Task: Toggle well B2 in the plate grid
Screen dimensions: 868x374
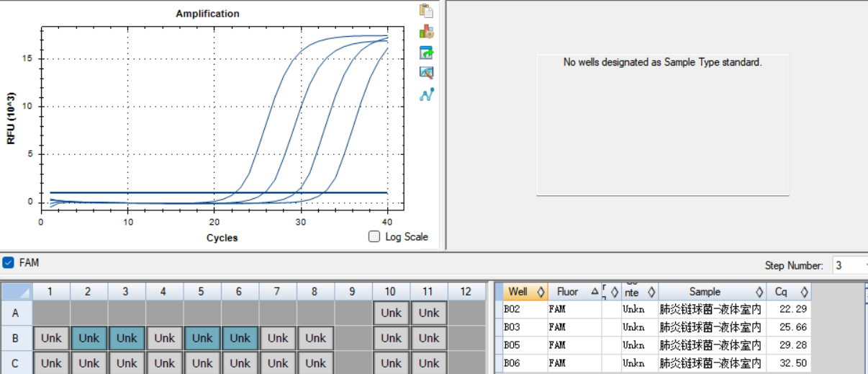Action: coord(89,338)
